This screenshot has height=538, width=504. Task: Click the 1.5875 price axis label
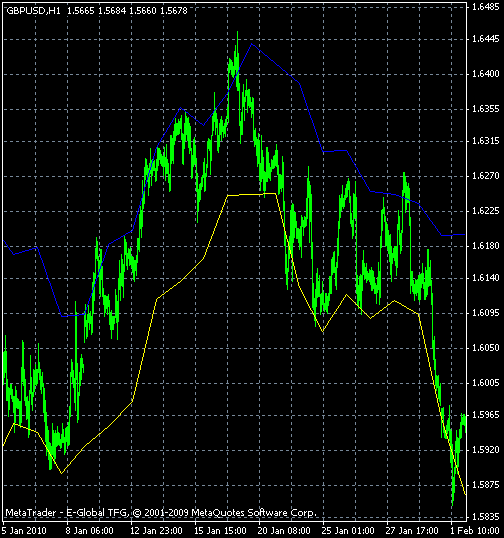(485, 484)
